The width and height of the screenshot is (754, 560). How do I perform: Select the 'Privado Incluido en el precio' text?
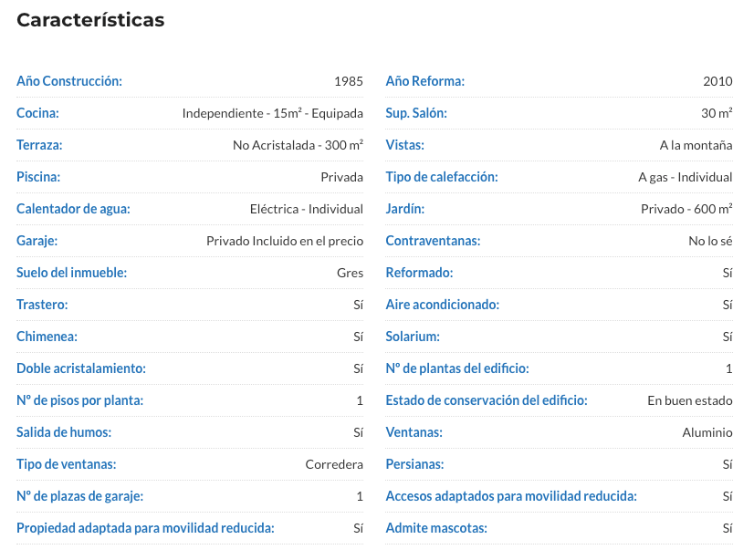pyautogui.click(x=285, y=241)
